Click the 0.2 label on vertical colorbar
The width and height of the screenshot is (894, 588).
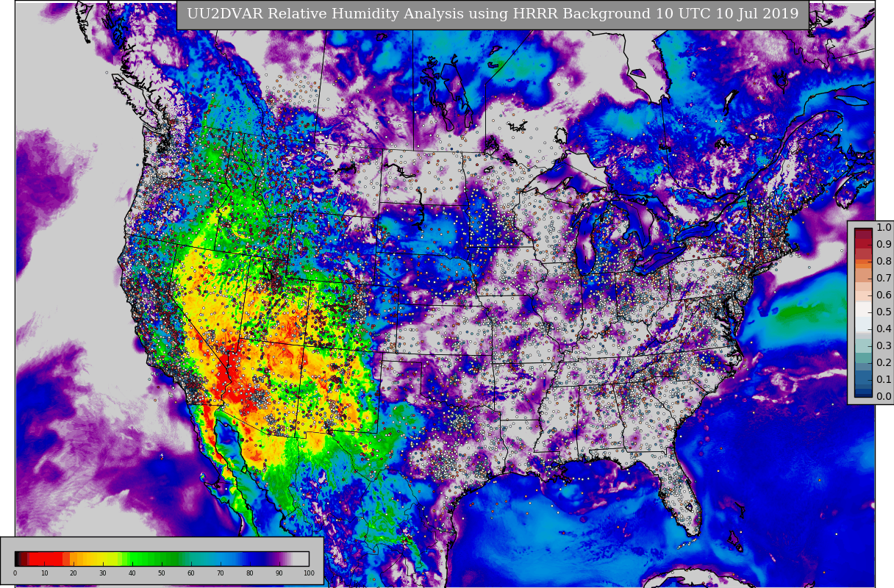click(884, 363)
